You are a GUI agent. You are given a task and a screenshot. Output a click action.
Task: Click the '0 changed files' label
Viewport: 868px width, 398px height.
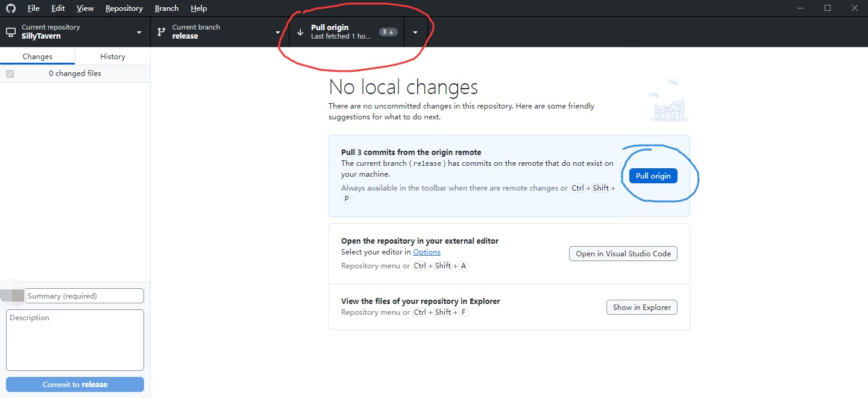pos(75,74)
